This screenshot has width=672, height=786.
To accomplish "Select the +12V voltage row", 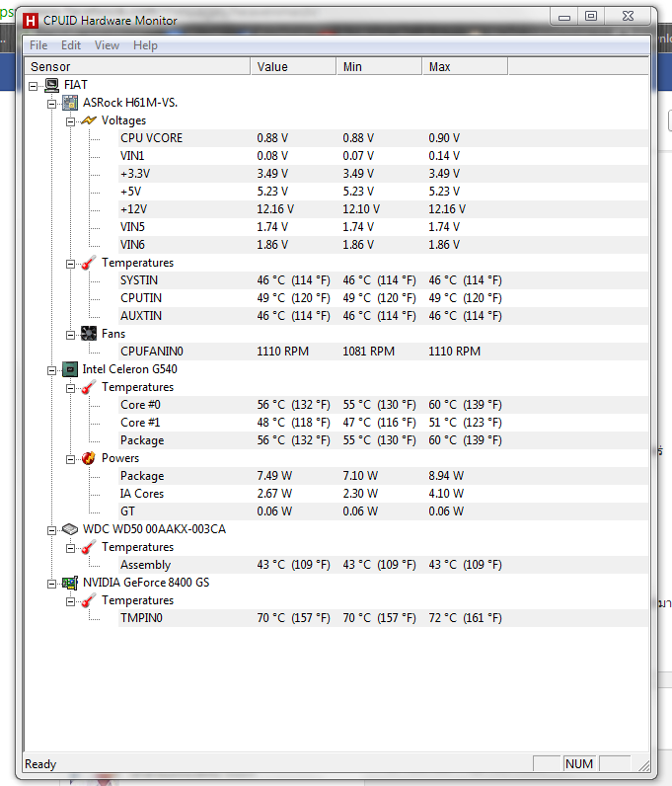I will pyautogui.click(x=383, y=209).
